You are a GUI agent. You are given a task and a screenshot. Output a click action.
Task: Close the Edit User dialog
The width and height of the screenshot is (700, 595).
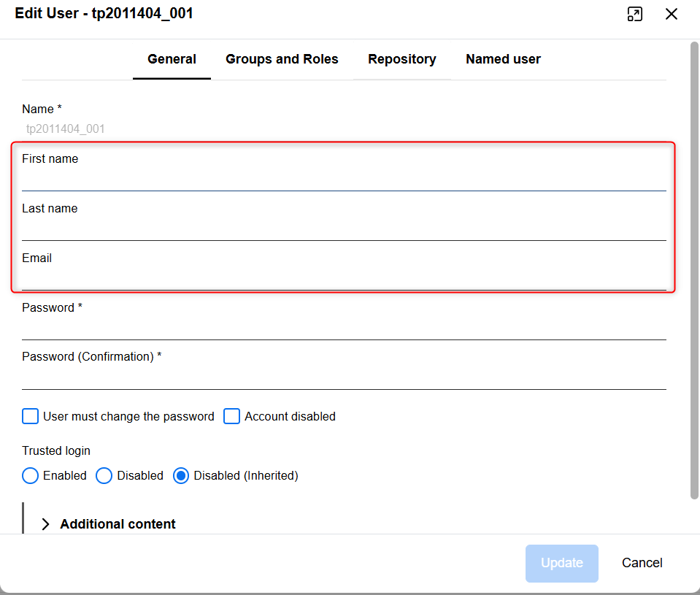(x=672, y=14)
